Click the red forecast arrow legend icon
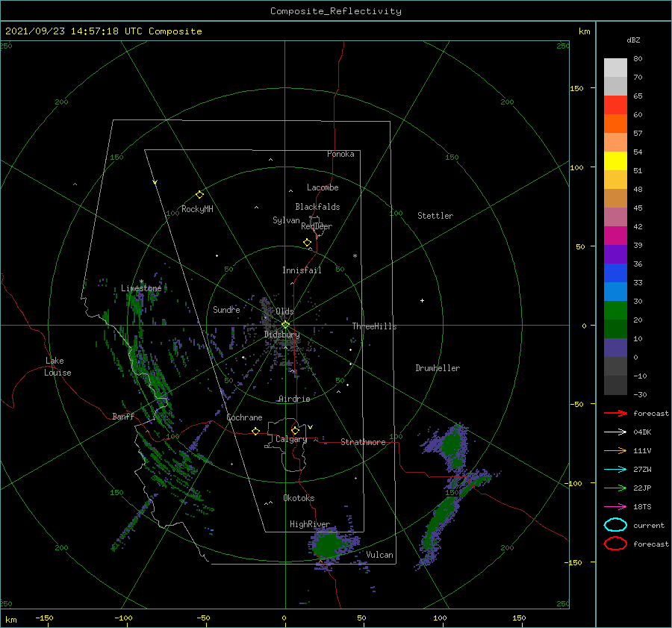672x628 pixels. point(615,413)
